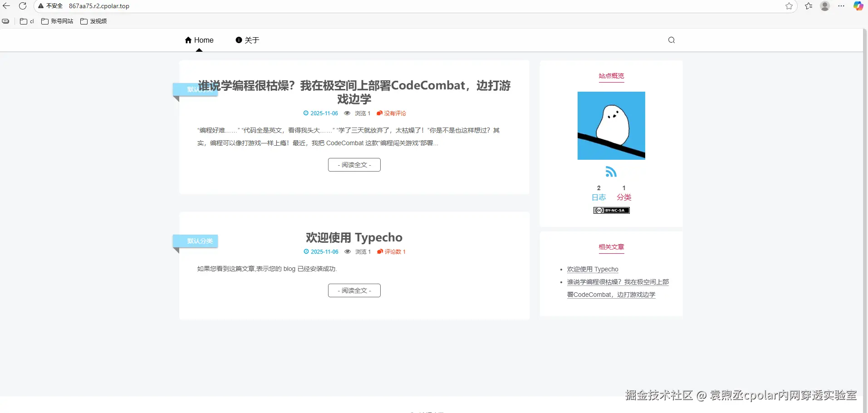This screenshot has height=413, width=868.
Task: Reload the page with refresh icon
Action: [23, 6]
